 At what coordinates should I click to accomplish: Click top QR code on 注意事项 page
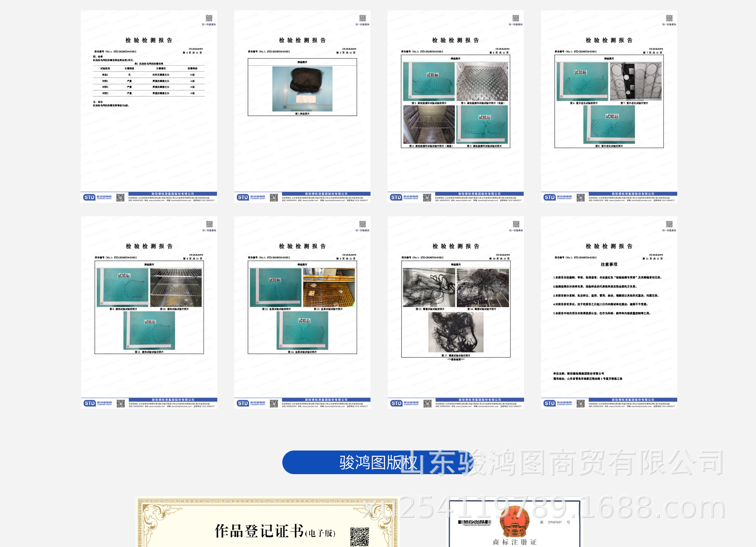(x=669, y=224)
